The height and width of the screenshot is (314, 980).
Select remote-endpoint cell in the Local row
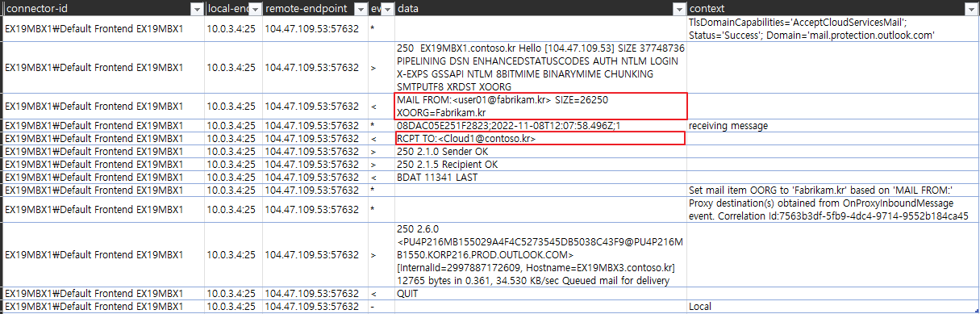pos(315,307)
